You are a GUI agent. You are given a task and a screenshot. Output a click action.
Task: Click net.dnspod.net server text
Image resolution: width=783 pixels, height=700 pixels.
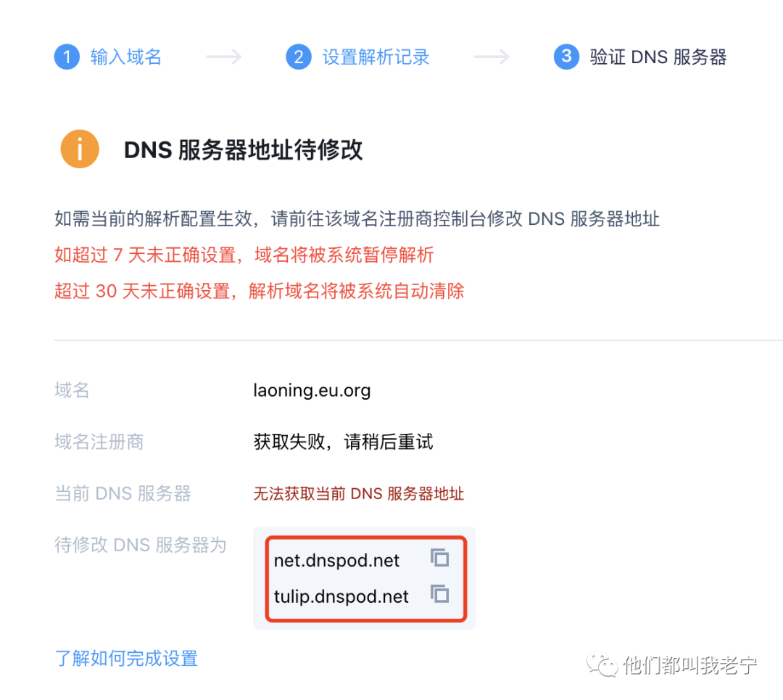coord(336,561)
